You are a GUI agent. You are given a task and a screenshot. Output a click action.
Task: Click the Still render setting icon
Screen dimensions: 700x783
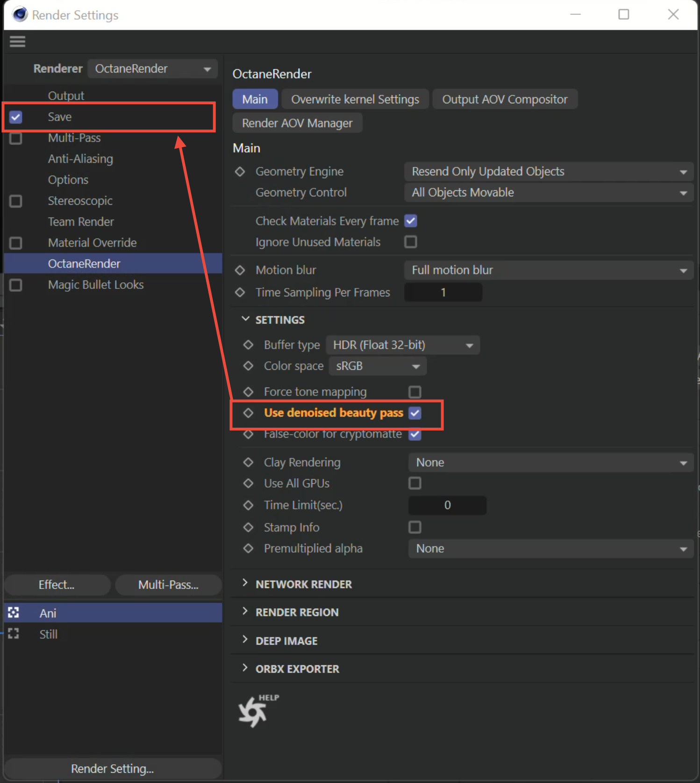tap(14, 634)
